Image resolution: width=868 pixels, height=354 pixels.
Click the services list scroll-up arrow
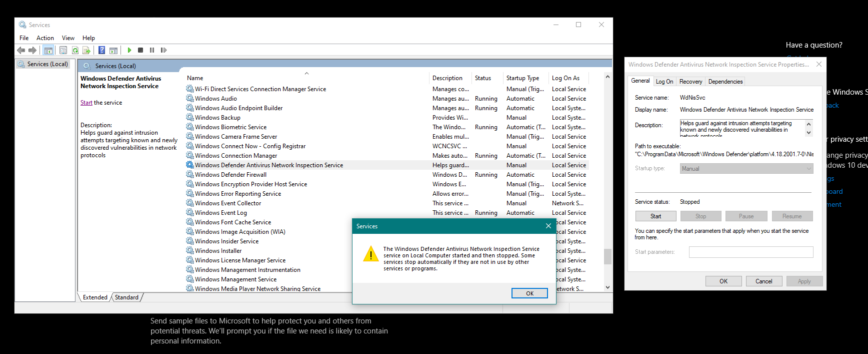click(x=607, y=77)
